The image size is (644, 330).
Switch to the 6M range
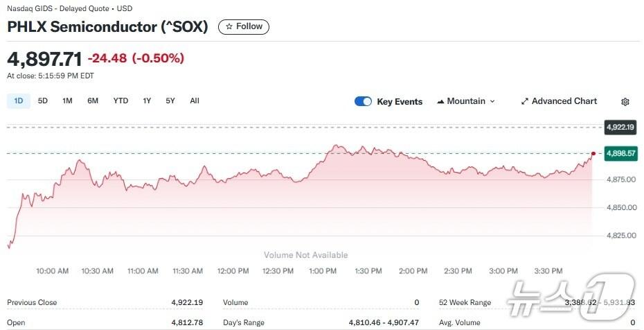[x=93, y=101]
